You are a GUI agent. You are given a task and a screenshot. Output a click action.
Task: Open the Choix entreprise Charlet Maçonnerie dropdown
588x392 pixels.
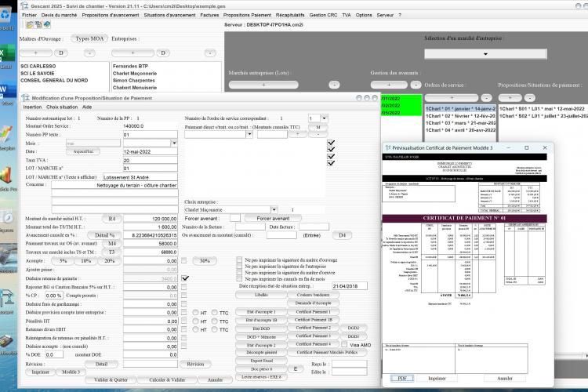(274, 209)
